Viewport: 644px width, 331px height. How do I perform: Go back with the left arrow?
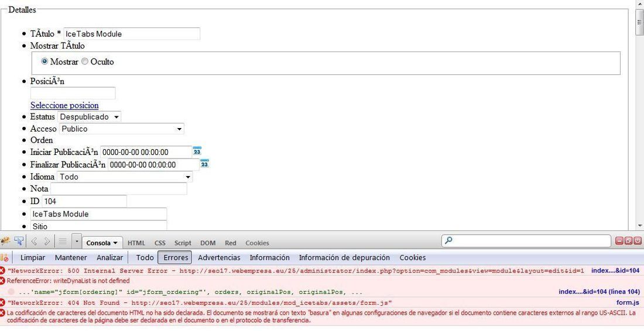[35, 242]
